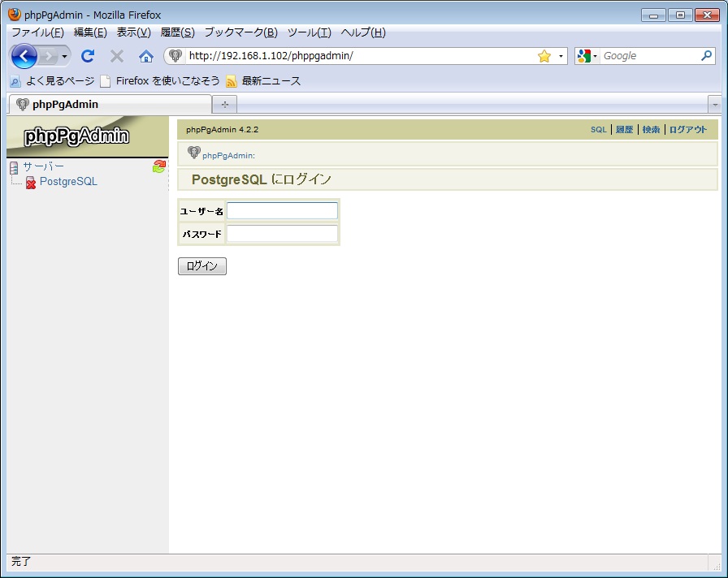
Task: Select the phpPgAdmin browser tab
Action: click(110, 105)
